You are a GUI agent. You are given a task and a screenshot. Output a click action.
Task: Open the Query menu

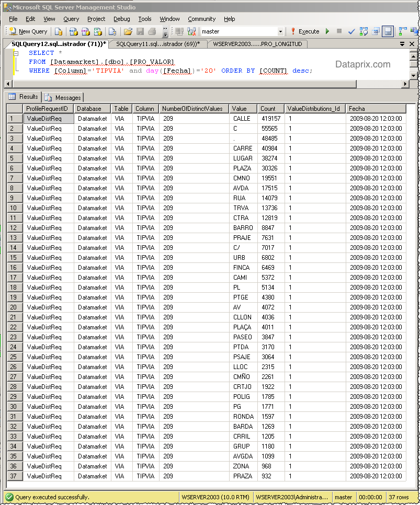tap(71, 19)
